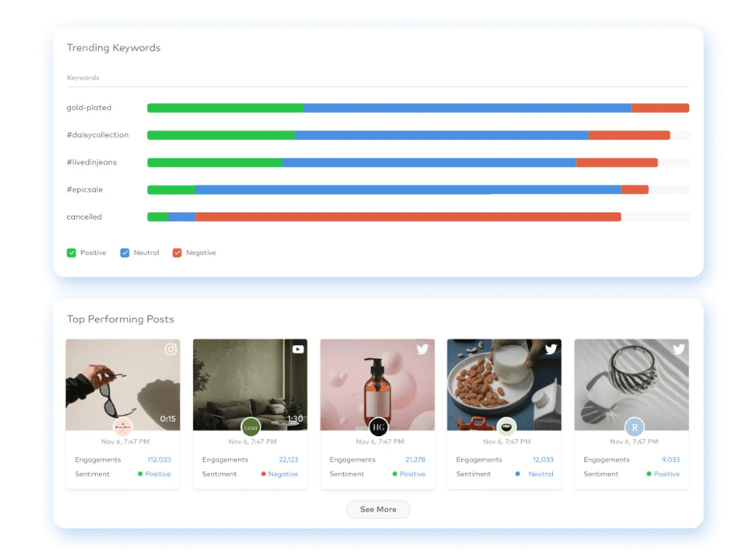
Task: Click Twitter icon on pink bottle post
Action: pos(423,349)
